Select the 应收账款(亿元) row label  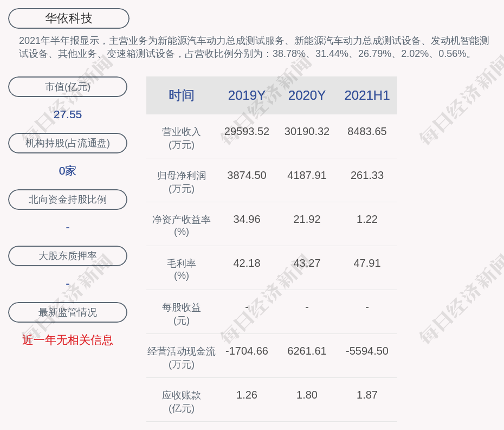click(x=182, y=402)
